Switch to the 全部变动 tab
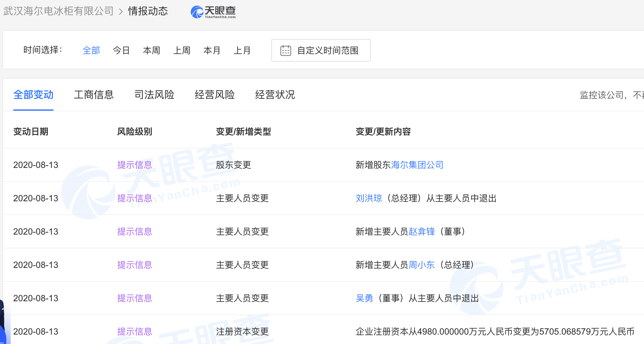 point(33,95)
